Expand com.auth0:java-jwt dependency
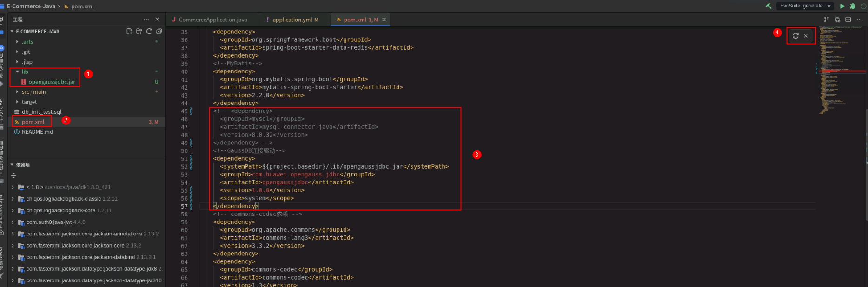The height and width of the screenshot is (287, 868). coord(13,222)
